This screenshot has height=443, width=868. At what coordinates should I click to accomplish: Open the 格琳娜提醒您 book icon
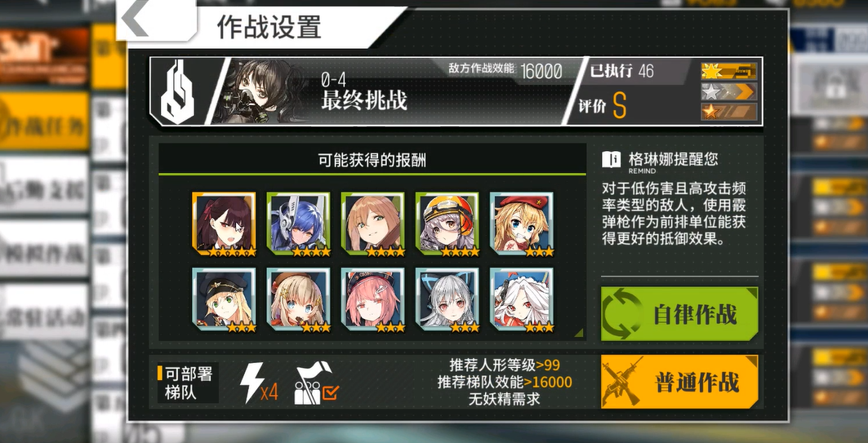pyautogui.click(x=611, y=161)
